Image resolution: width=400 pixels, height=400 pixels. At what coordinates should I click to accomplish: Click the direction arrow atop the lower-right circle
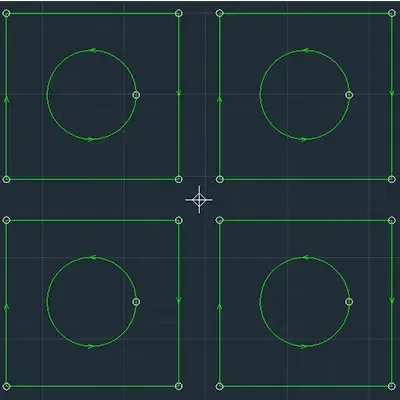point(306,257)
